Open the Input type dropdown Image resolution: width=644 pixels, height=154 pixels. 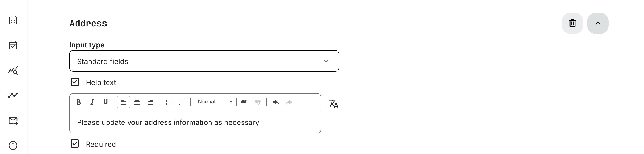(204, 61)
